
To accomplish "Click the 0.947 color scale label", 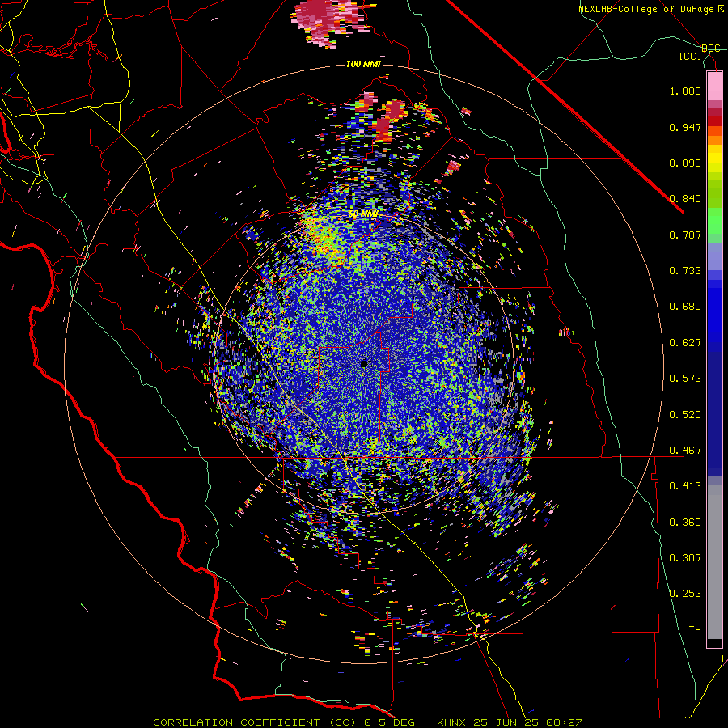I will point(685,127).
